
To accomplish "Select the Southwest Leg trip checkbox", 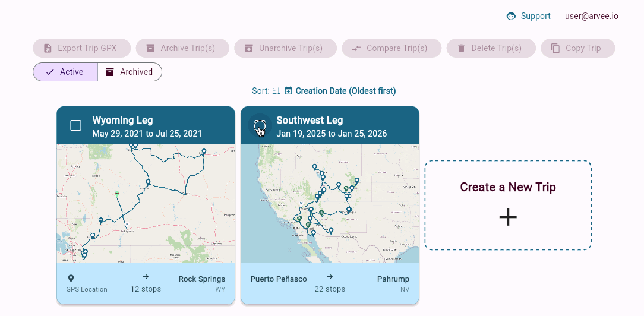I will tap(260, 125).
